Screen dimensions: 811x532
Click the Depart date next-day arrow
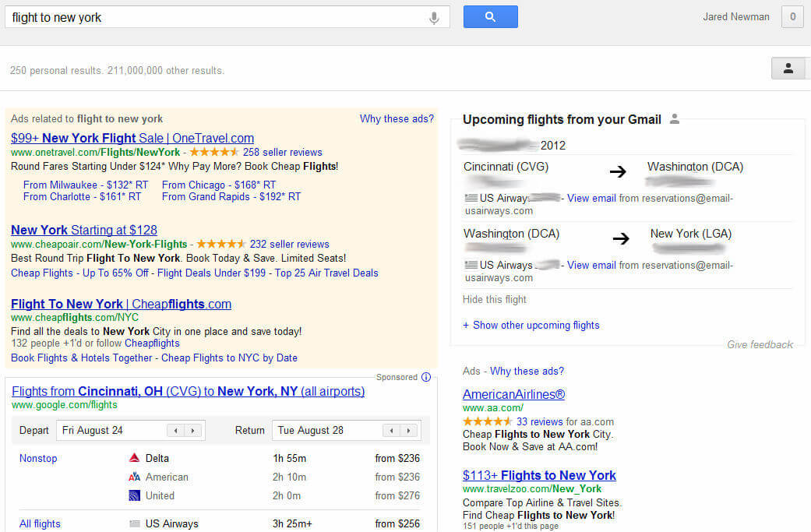(x=193, y=430)
